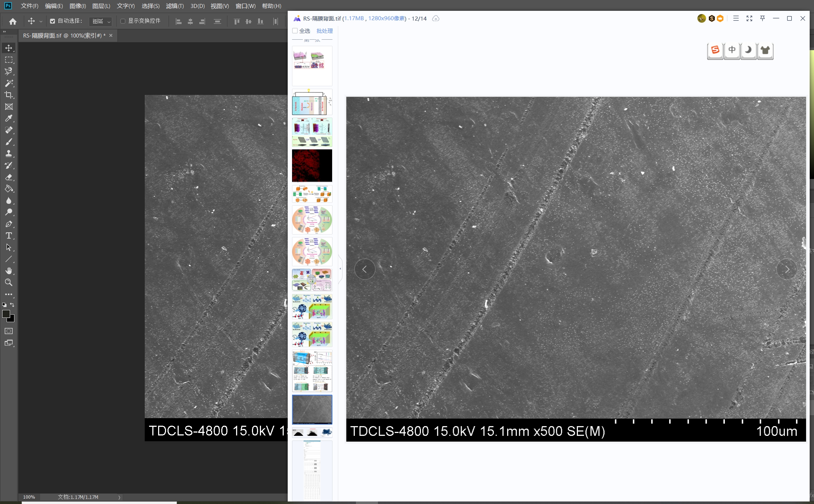Select the Magic Wand tool
Image resolution: width=814 pixels, height=504 pixels.
9,83
